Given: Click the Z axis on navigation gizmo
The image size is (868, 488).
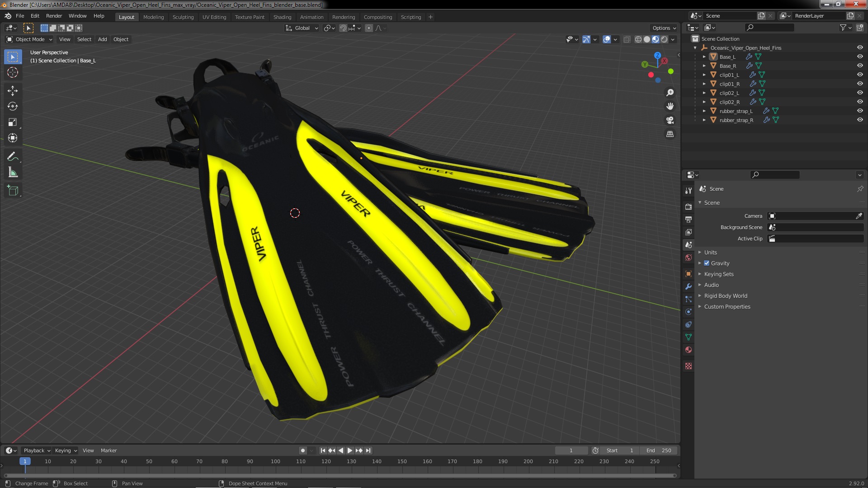Looking at the screenshot, I should (x=657, y=55).
